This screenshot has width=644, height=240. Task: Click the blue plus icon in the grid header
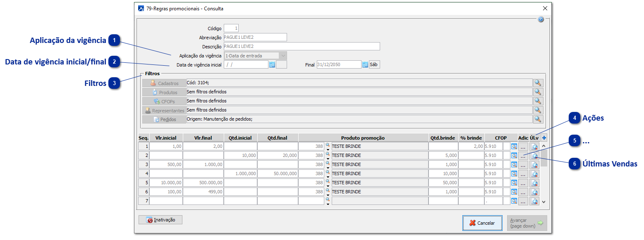click(544, 138)
